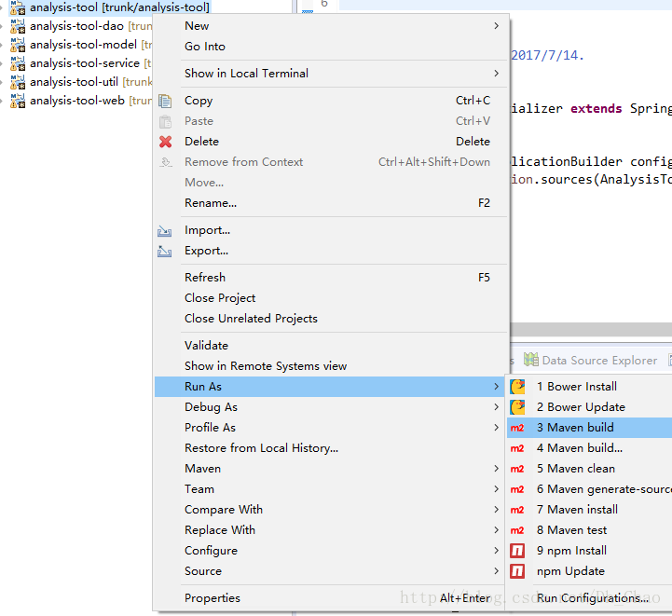
Task: Click the Import icon
Action: click(x=166, y=230)
